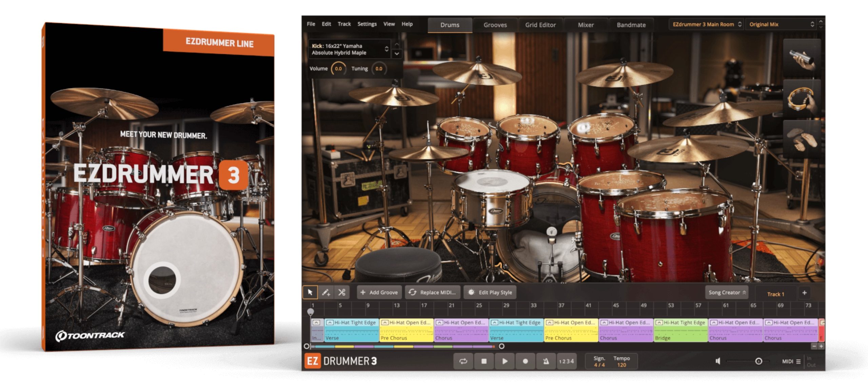Open the Kick instrument selector dropdown
The width and height of the screenshot is (868, 389).
click(x=350, y=49)
